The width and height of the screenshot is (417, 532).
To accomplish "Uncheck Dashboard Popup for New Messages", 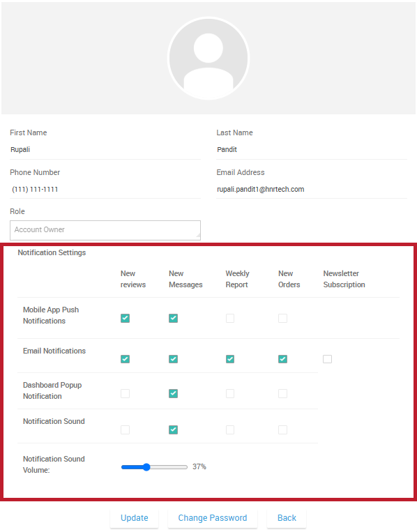I will (174, 393).
